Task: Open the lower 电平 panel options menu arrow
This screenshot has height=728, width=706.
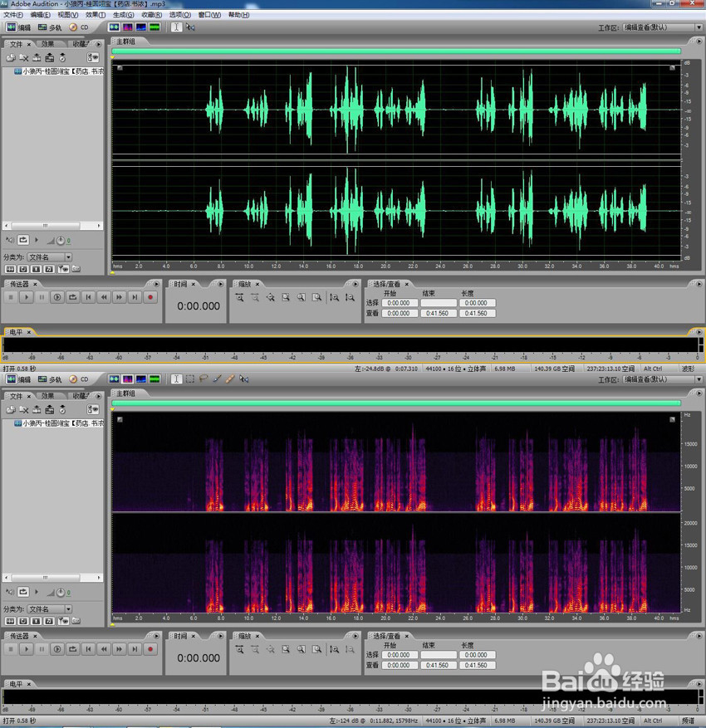Action: click(699, 684)
